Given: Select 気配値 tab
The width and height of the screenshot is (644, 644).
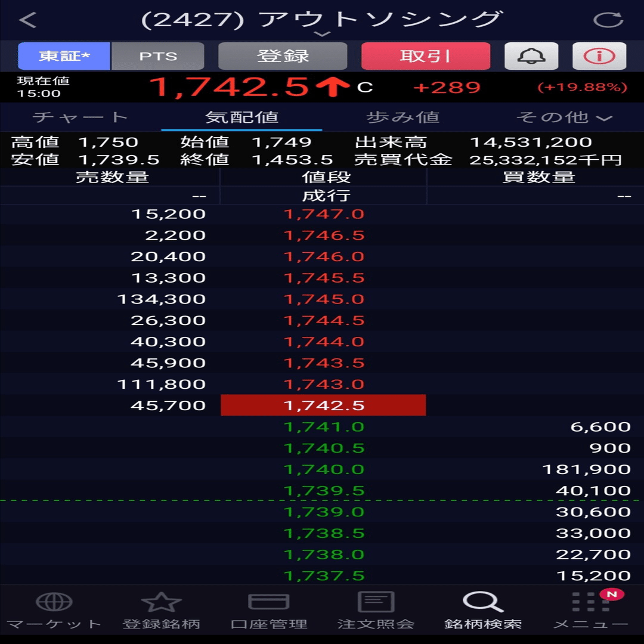Looking at the screenshot, I should pos(241,117).
